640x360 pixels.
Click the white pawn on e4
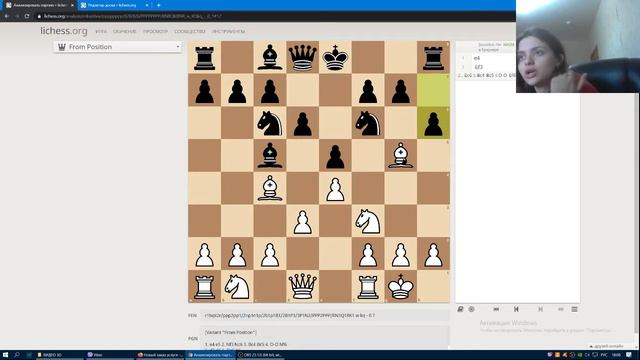335,188
